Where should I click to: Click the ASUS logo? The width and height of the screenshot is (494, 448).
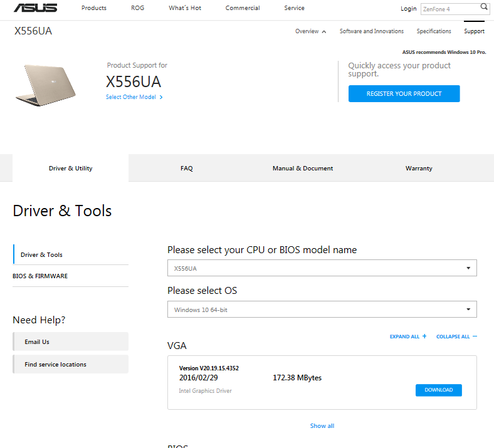36,8
